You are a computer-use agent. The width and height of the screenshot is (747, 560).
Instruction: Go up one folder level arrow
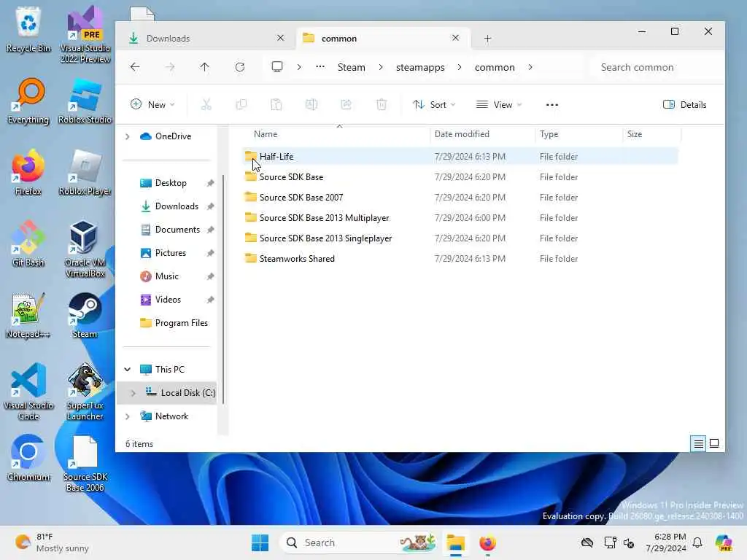pyautogui.click(x=204, y=67)
